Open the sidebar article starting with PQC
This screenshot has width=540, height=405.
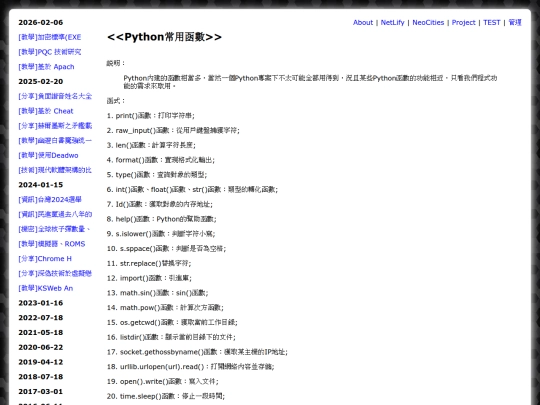[x=50, y=52]
